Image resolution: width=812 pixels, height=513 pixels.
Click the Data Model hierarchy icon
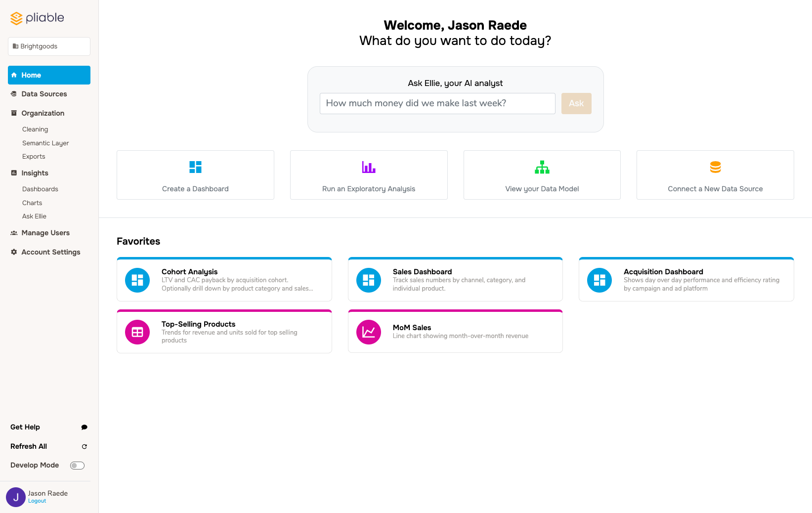pos(542,167)
